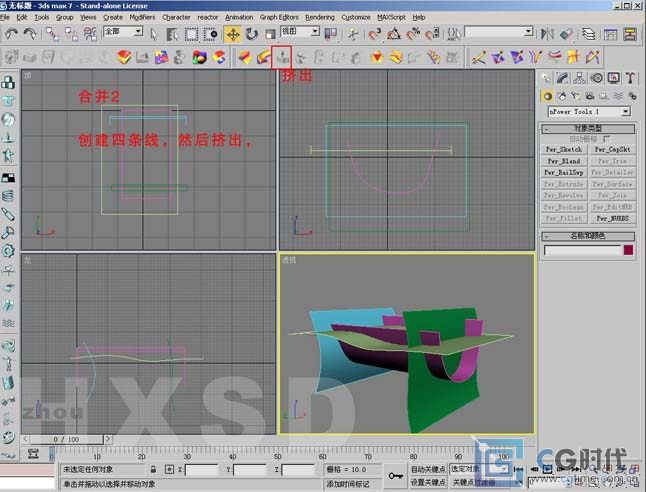Viewport: 646px width, 492px height.
Task: Switch to the Display command panel tab
Action: tap(613, 78)
